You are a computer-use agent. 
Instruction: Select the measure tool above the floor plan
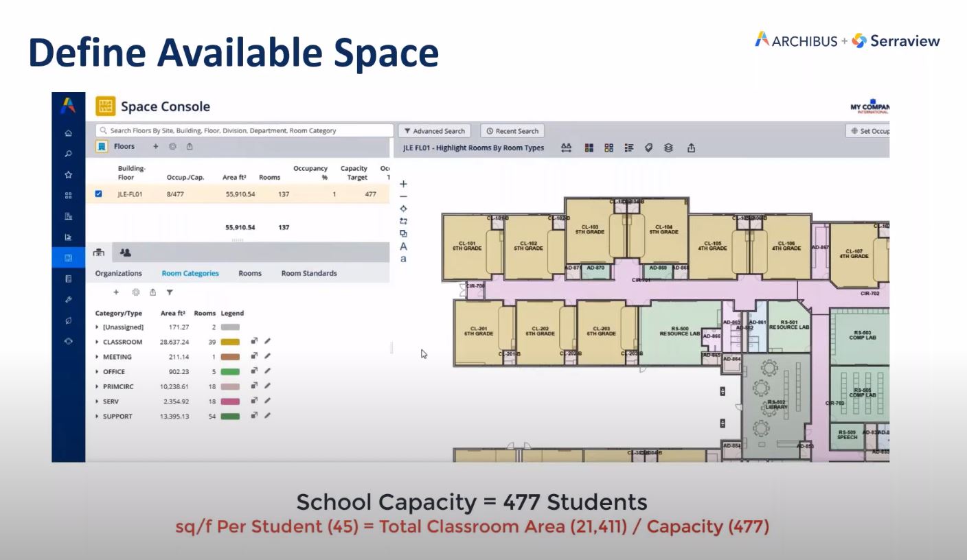click(565, 148)
